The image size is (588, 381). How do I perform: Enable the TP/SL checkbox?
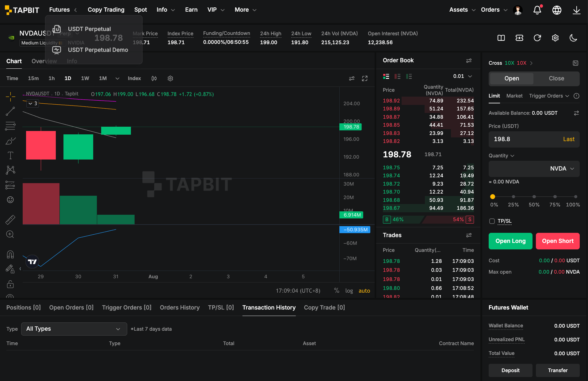[492, 221]
